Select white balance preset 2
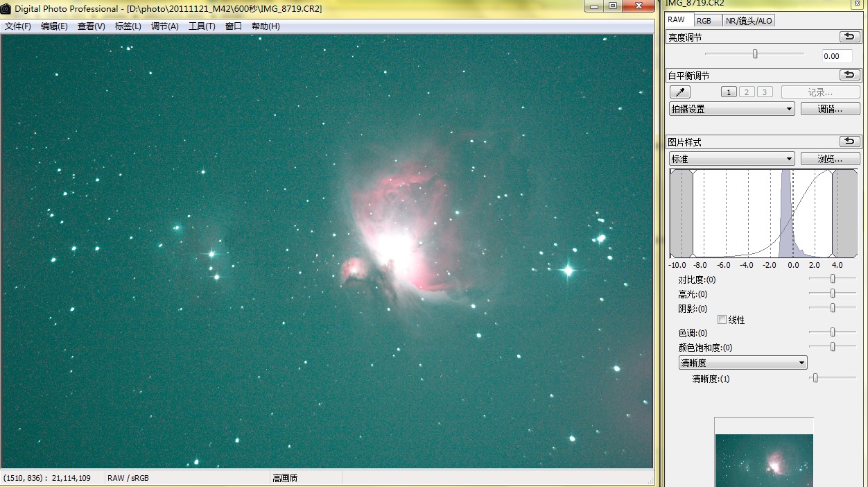The image size is (868, 487). click(x=747, y=92)
